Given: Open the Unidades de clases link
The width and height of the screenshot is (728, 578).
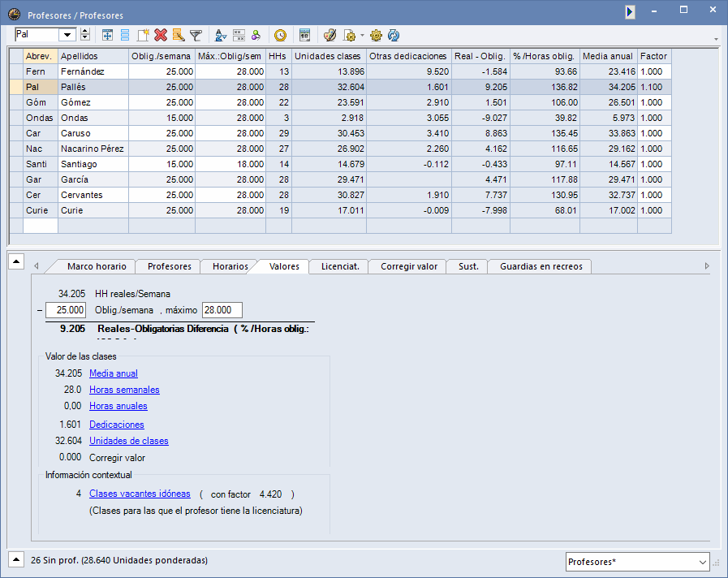Looking at the screenshot, I should tap(128, 441).
